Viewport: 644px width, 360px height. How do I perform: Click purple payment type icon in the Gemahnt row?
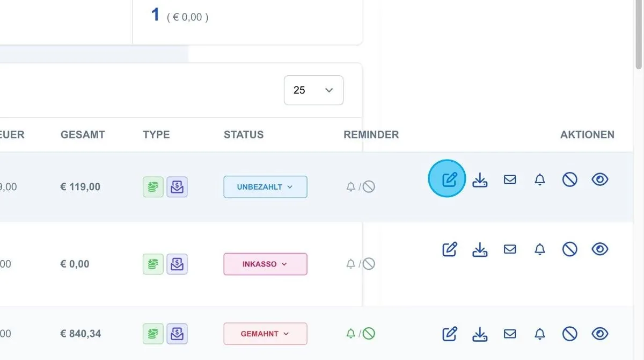pos(177,334)
